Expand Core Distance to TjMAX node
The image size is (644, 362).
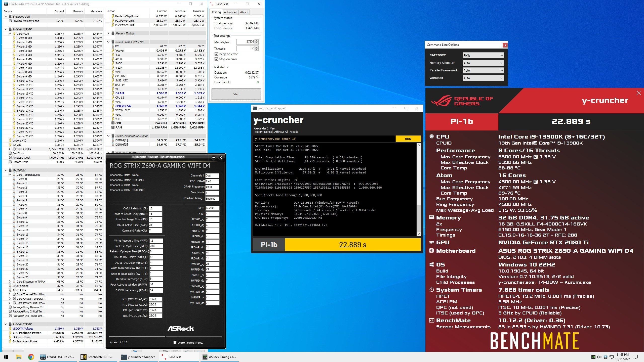pyautogui.click(x=10, y=282)
